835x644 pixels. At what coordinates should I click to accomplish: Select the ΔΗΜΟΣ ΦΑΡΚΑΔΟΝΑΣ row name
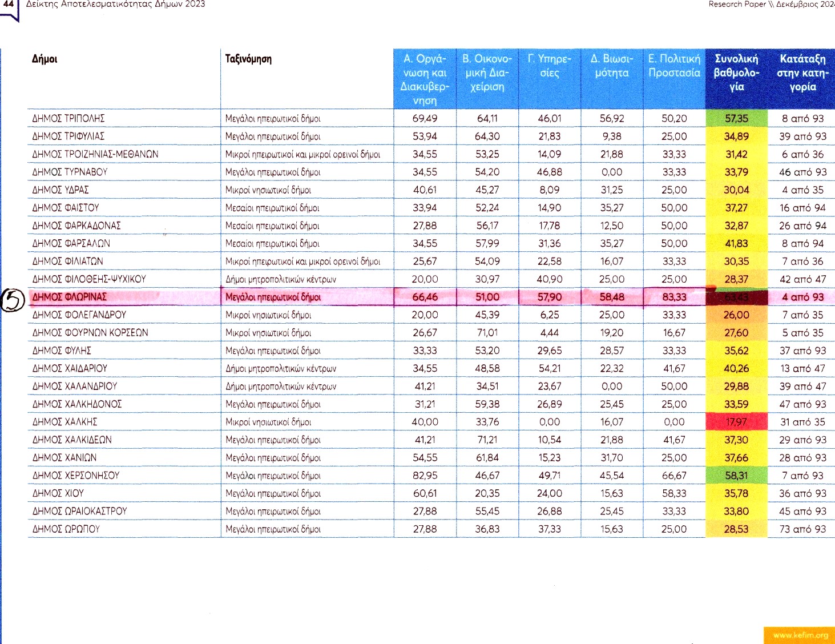click(76, 226)
